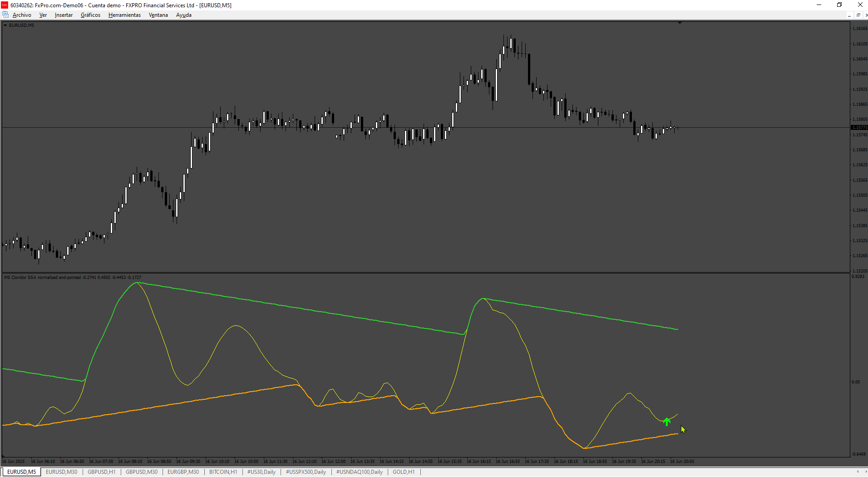Switch to the EURGBP,M30 chart tab
The width and height of the screenshot is (868, 477).
[183, 472]
